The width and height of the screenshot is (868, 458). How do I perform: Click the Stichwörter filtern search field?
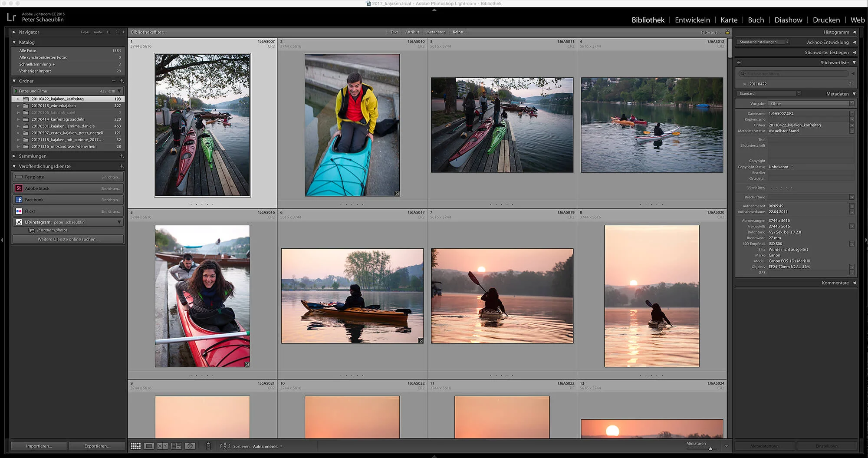click(793, 74)
